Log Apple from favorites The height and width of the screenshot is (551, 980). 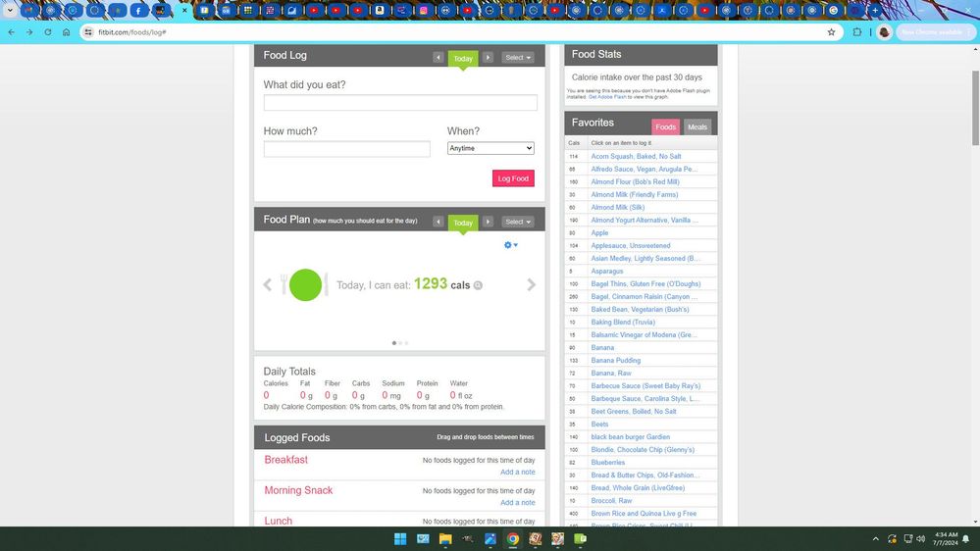click(x=599, y=233)
